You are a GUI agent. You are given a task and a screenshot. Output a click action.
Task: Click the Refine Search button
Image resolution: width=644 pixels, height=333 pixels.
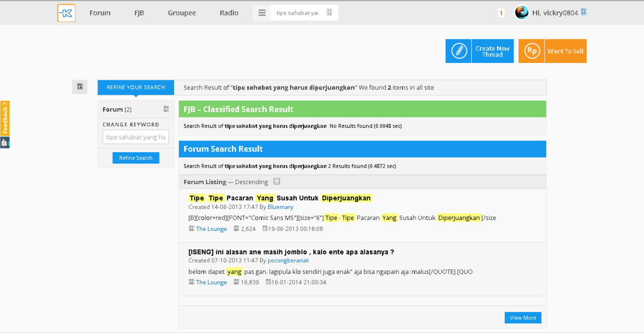136,158
